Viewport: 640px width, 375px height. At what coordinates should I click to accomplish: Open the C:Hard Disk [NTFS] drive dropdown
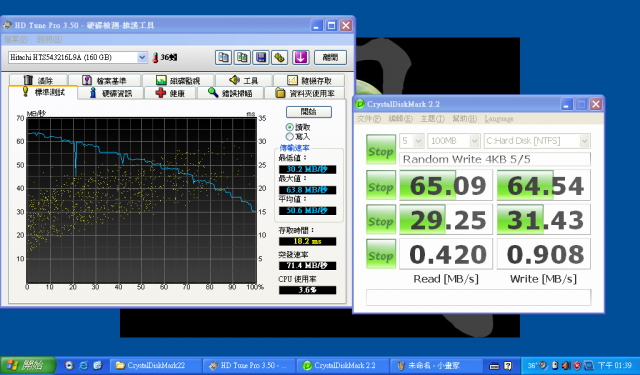[584, 141]
